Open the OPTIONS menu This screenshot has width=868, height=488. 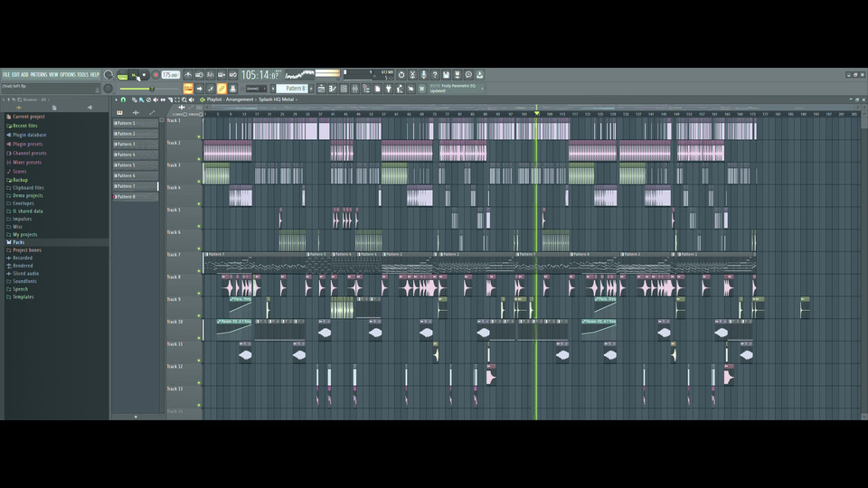[68, 75]
